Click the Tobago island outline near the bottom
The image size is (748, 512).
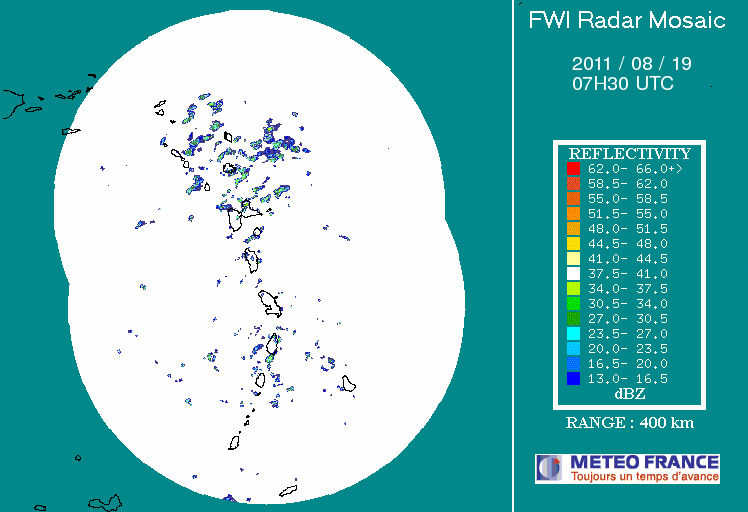coord(288,491)
